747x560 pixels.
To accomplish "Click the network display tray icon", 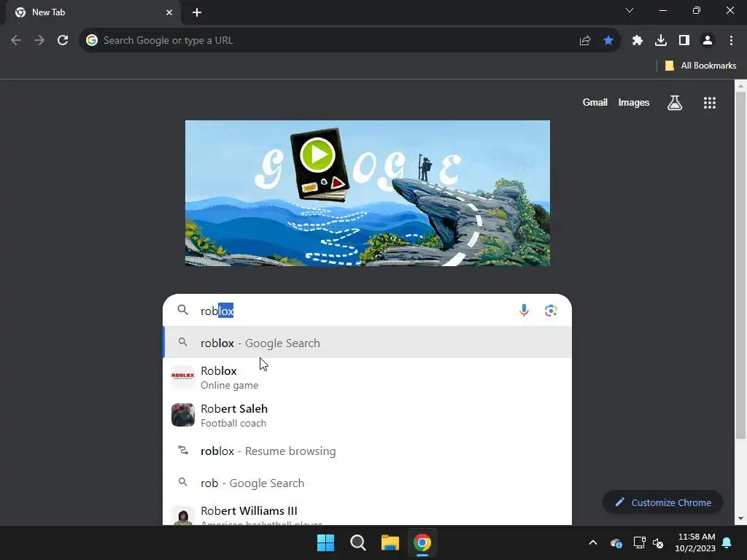I will [639, 542].
